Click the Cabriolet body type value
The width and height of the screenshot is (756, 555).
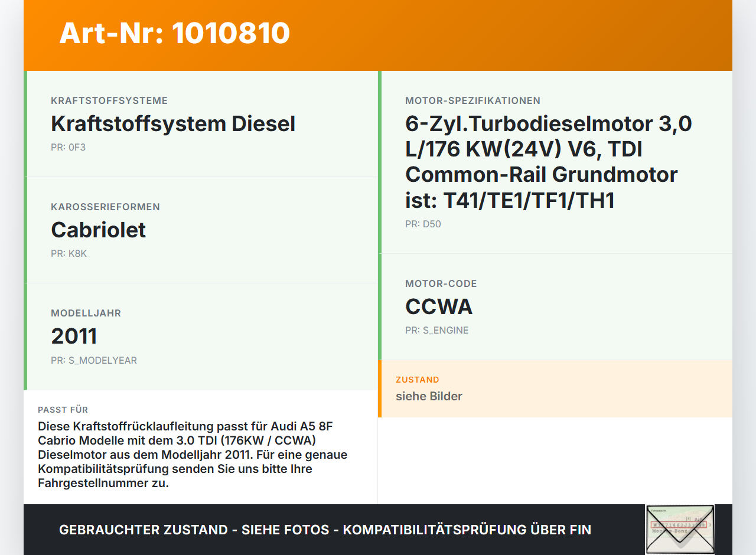click(x=98, y=230)
